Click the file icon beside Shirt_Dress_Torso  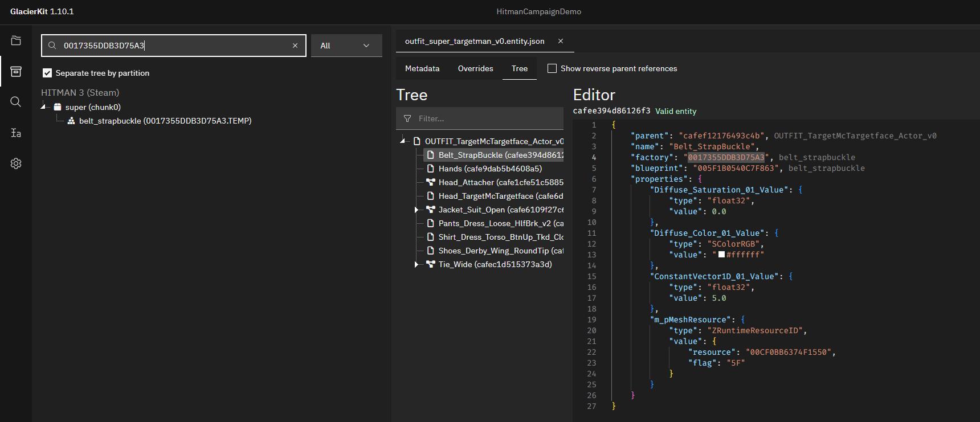(431, 237)
